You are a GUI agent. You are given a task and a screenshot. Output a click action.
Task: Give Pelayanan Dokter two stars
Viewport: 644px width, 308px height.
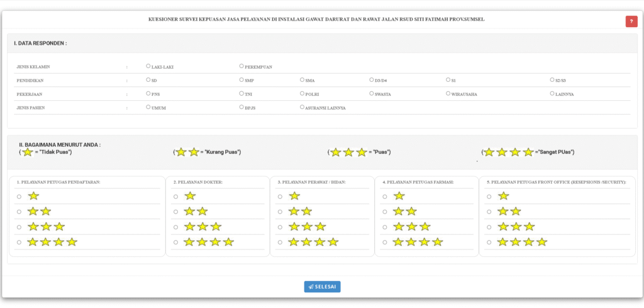(x=176, y=212)
